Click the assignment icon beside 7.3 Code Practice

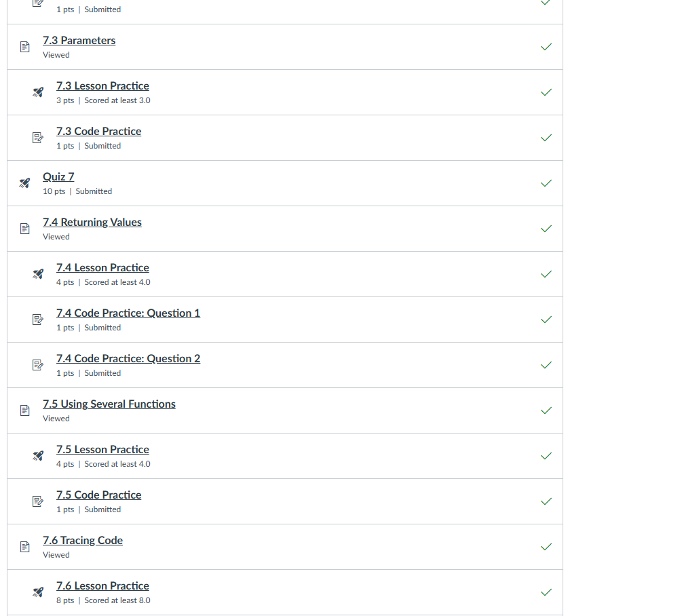[39, 138]
